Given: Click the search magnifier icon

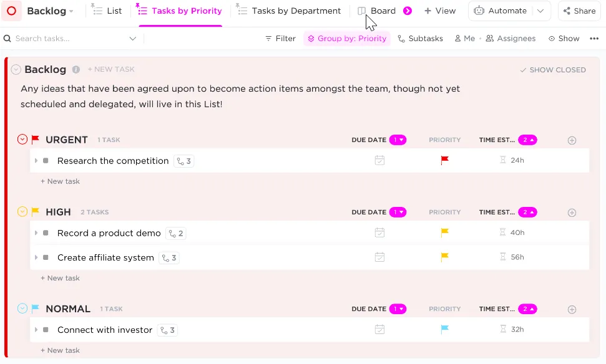Looking at the screenshot, I should coord(7,38).
